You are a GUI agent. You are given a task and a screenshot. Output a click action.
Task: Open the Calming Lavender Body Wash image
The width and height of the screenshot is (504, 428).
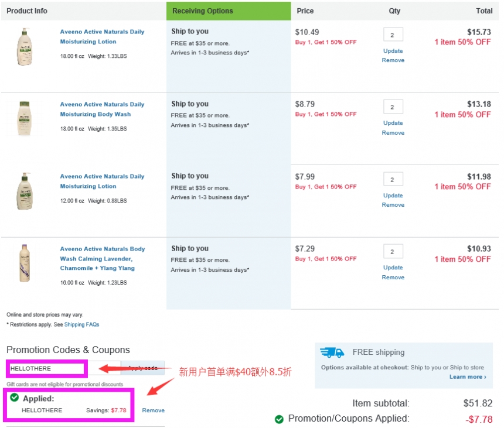[25, 263]
